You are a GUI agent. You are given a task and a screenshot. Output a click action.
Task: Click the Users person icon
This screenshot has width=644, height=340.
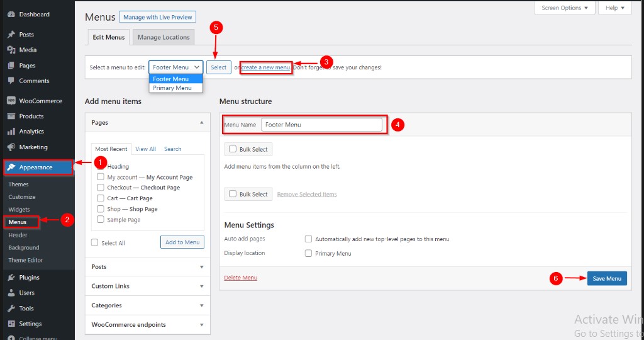[11, 293]
